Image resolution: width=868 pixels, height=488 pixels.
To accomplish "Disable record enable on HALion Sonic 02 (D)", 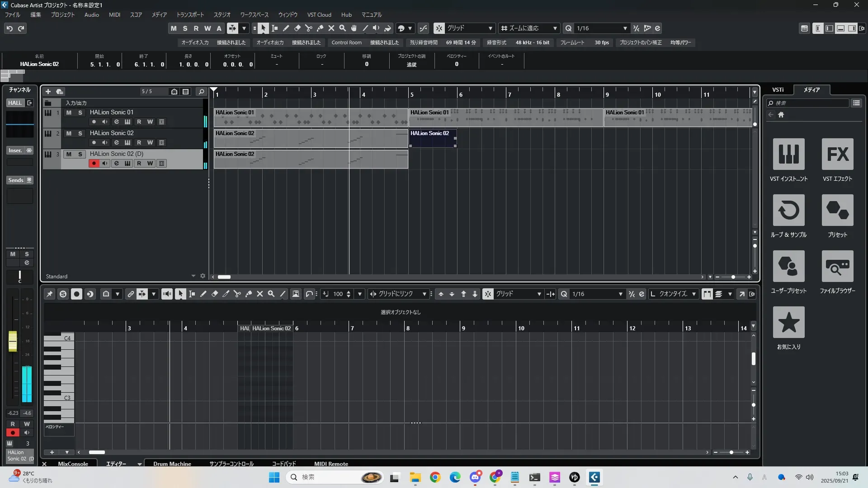I will [94, 164].
